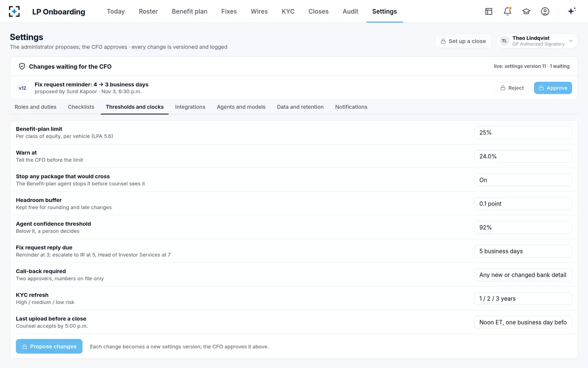Screen dimensions: 588x368
Task: Click the 'Changes waiting for the CFO' heading
Action: 70,67
